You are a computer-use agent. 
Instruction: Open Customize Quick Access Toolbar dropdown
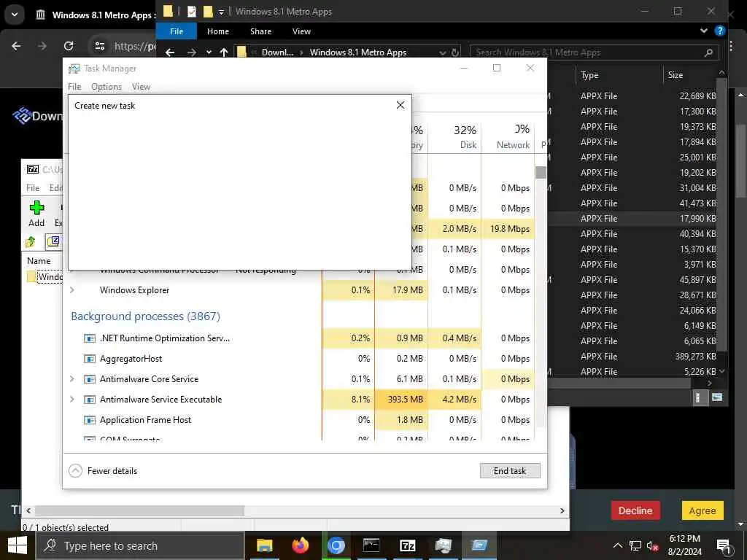(x=221, y=12)
